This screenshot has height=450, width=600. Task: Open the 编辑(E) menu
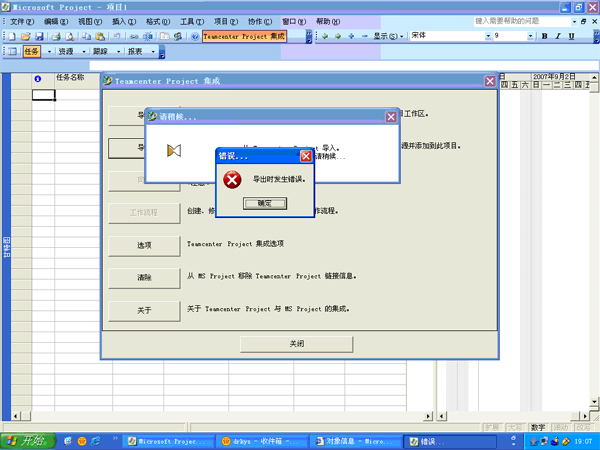56,21
